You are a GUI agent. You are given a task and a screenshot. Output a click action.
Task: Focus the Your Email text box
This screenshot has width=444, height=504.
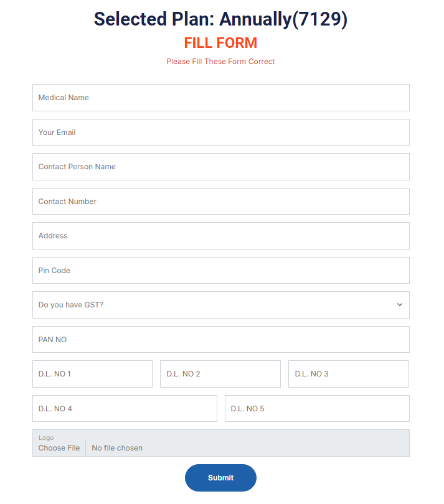220,133
